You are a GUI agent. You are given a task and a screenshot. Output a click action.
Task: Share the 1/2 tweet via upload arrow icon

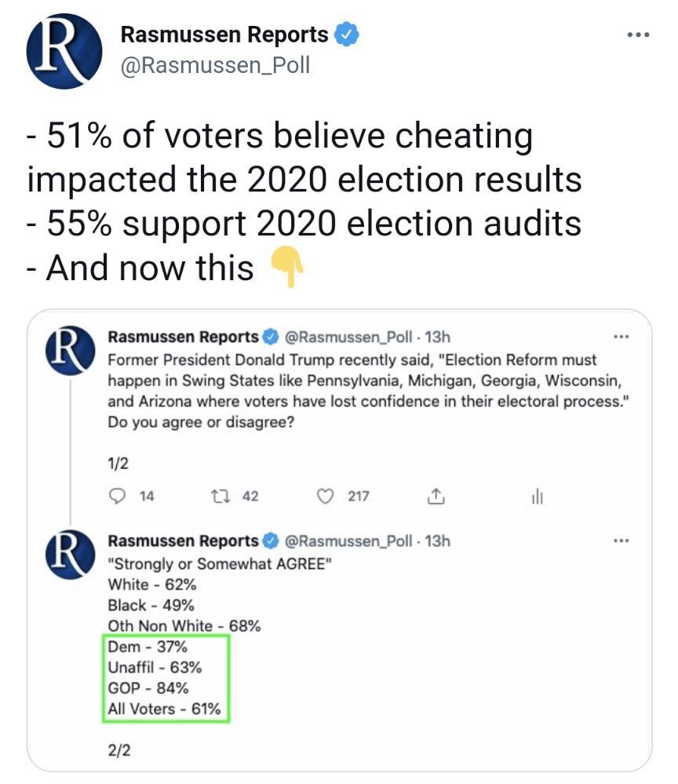(x=435, y=496)
